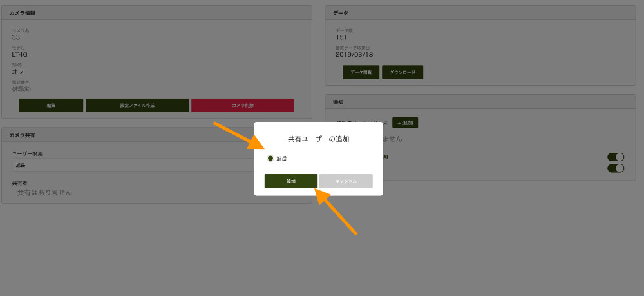Click + 追加 in the 通知 panel
Viewport: 644px width, 296px height.
click(x=405, y=123)
